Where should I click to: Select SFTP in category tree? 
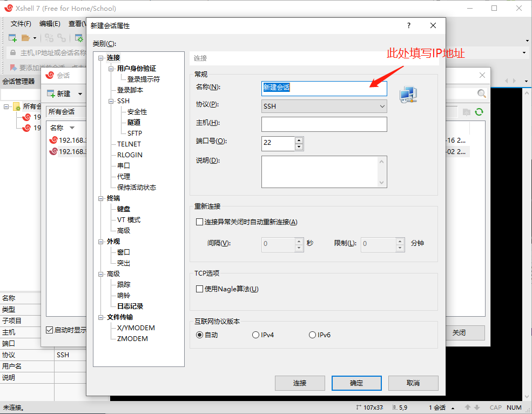coord(134,133)
